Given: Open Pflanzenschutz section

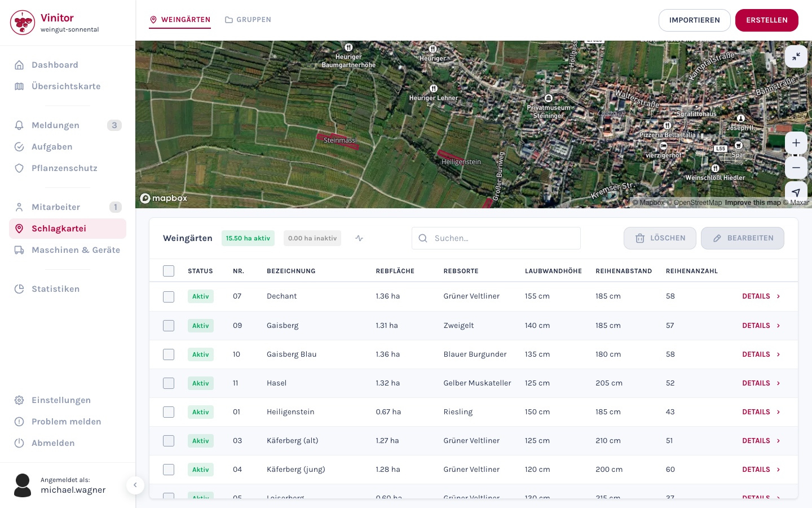Looking at the screenshot, I should (68, 168).
